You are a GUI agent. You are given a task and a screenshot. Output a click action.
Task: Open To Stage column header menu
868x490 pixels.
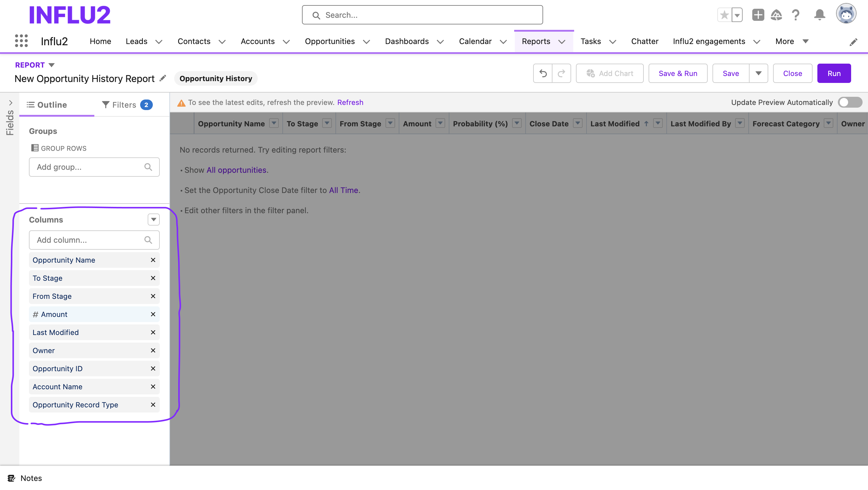click(327, 123)
